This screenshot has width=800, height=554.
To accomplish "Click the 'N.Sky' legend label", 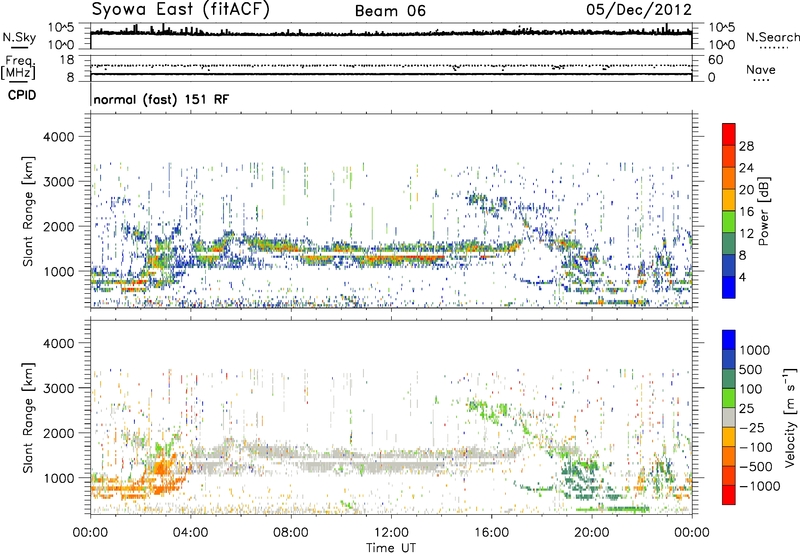I will pyautogui.click(x=19, y=37).
